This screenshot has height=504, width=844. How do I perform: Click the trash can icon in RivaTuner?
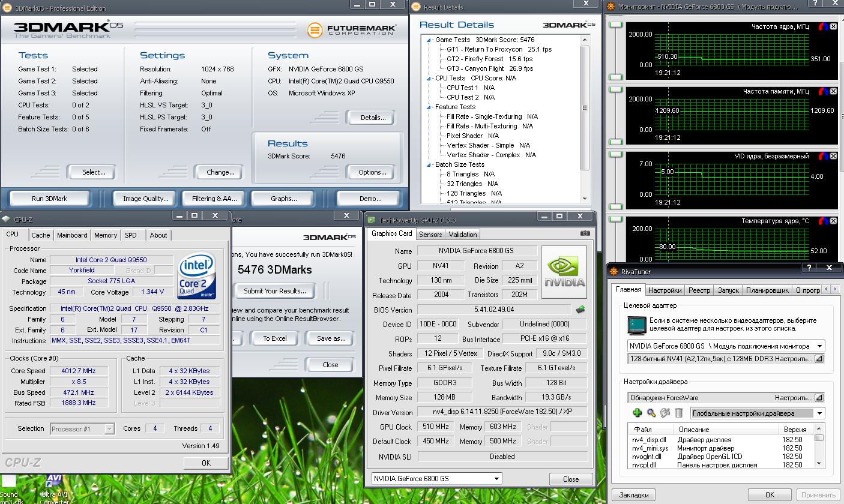tap(679, 413)
